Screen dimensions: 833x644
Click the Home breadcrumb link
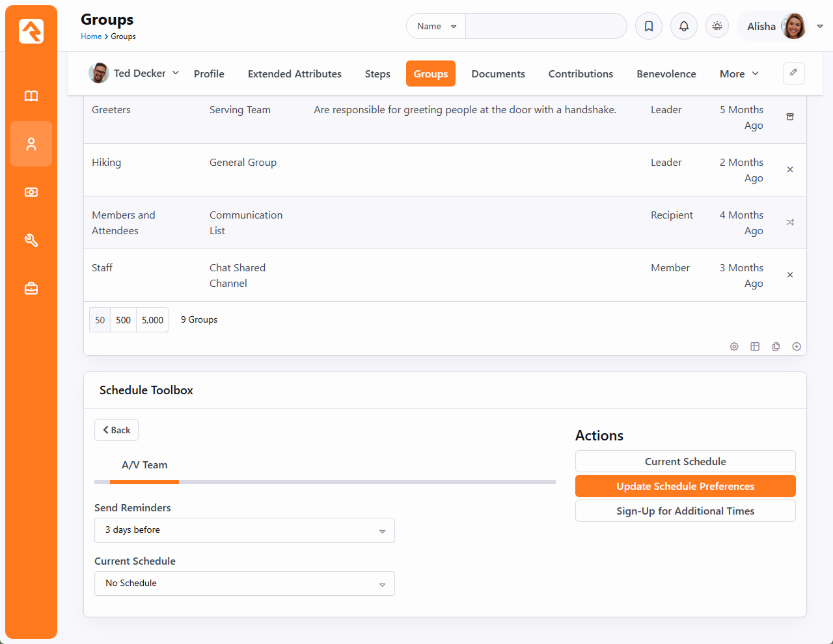[x=90, y=36]
